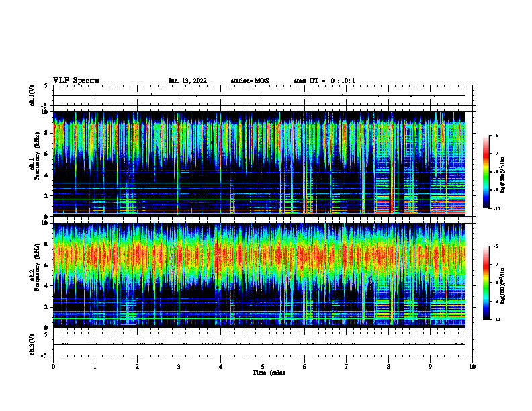Click the "-6" tick on ch.1 color bar
Viewport: 532px width, 411px height.
[496, 136]
